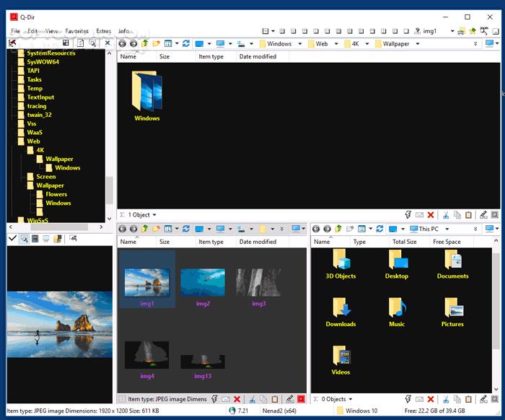Screen dimensions: 505x420
Task: Click scissors cut icon in bottom-right pane
Action: pyautogui.click(x=446, y=398)
